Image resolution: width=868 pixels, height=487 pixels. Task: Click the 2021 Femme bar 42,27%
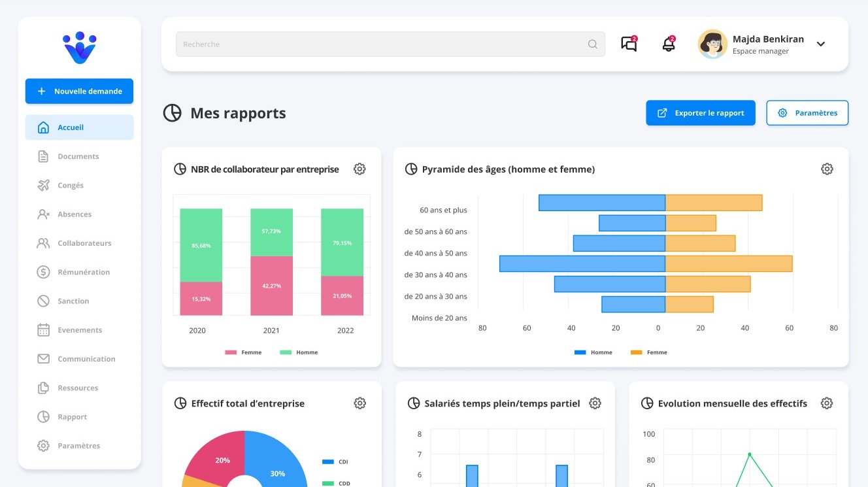click(x=271, y=286)
